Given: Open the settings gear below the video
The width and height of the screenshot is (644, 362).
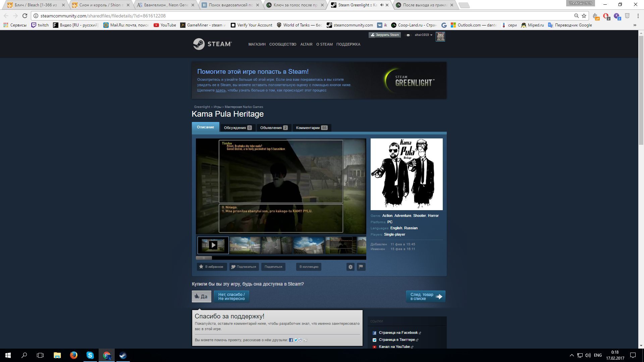Looking at the screenshot, I should [350, 267].
